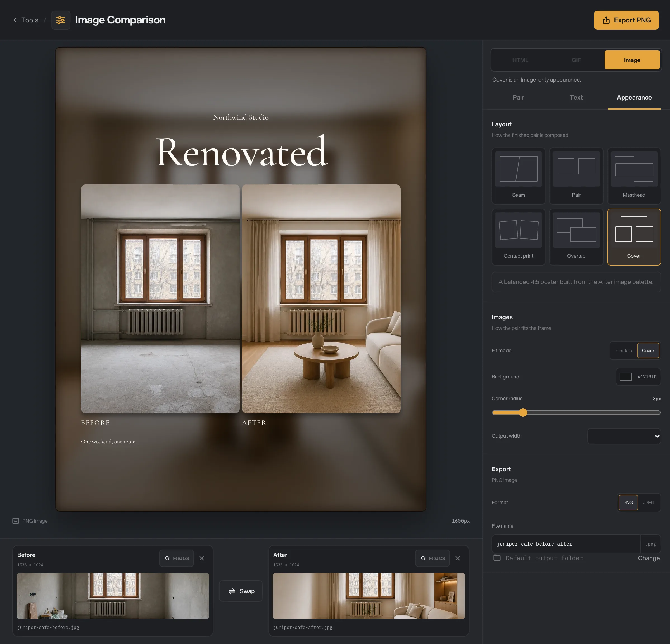Click the Corner radius slider handle

click(x=523, y=413)
